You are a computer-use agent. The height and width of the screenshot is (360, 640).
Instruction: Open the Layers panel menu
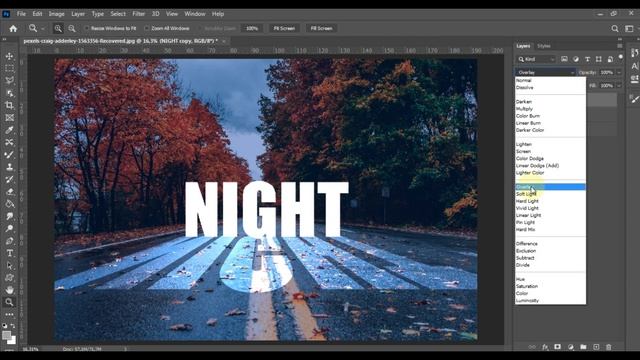click(620, 46)
